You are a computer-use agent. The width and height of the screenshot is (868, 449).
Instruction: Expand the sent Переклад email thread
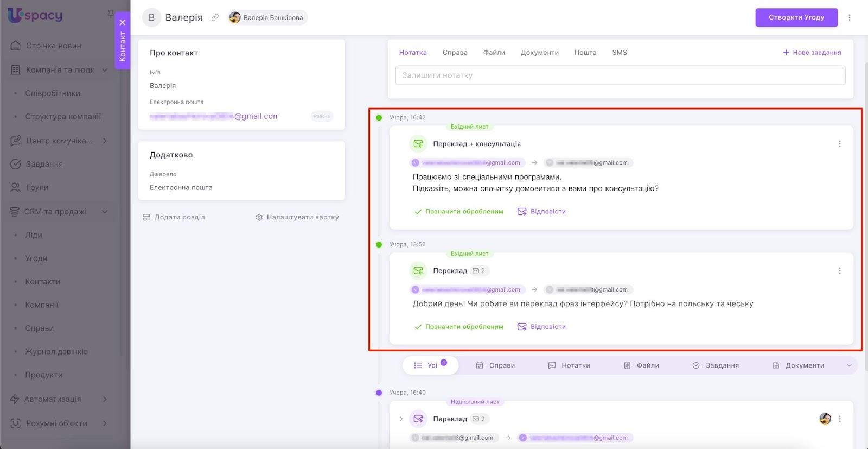click(x=401, y=419)
